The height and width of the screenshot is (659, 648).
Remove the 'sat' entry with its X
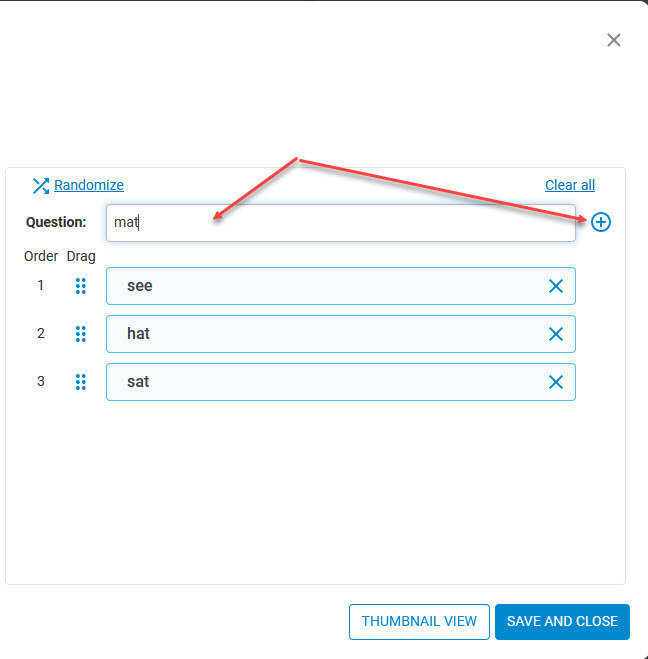[556, 382]
